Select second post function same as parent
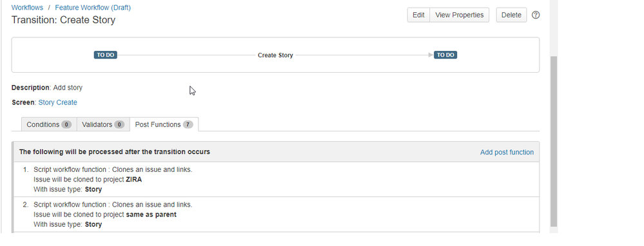The width and height of the screenshot is (644, 246). coord(276,214)
